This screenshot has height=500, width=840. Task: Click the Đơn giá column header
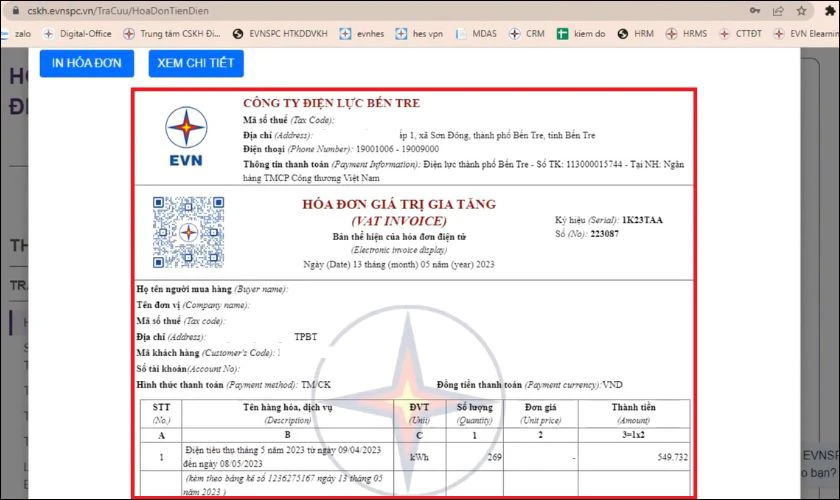coord(541,413)
